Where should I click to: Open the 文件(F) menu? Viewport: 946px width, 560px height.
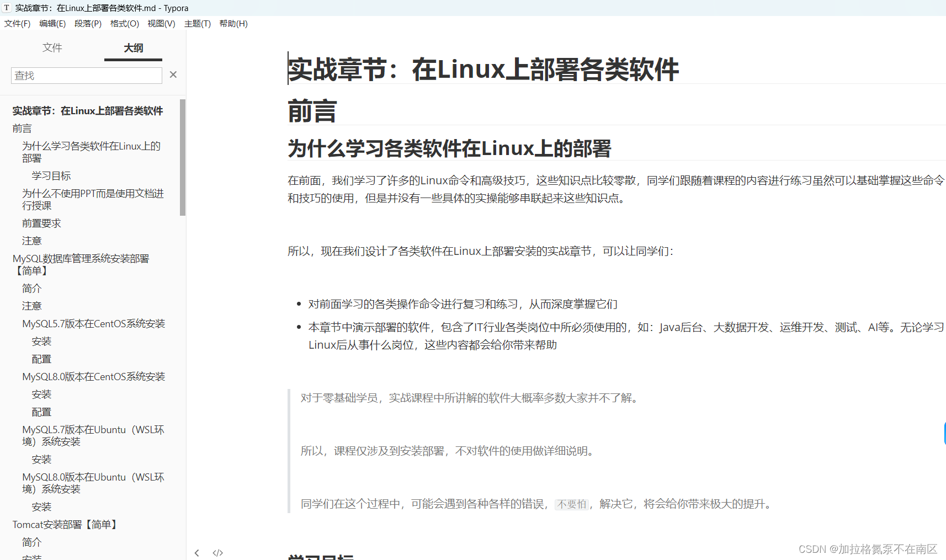pos(18,24)
